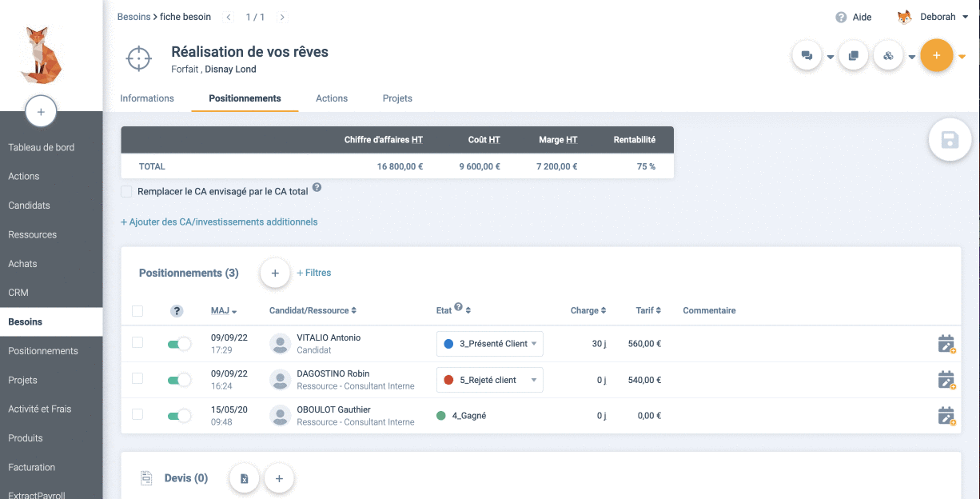Image resolution: width=980 pixels, height=499 pixels.
Task: Select the OBOULOT Gauthier row checkbox
Action: (x=137, y=414)
